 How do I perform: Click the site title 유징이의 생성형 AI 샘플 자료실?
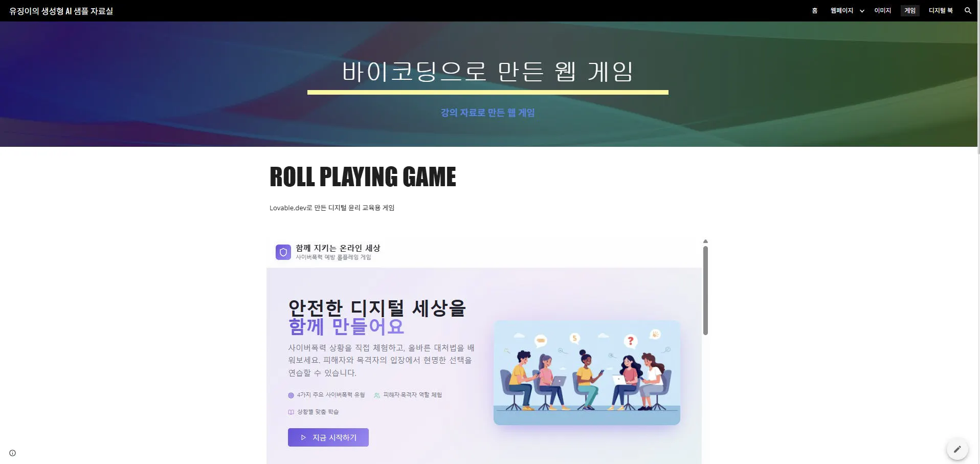click(x=61, y=11)
